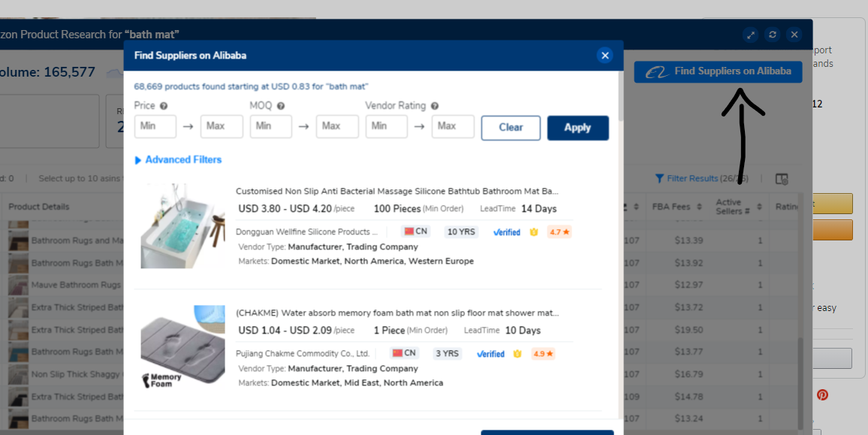Click the Apply filters button
This screenshot has width=868, height=435.
[x=578, y=128]
